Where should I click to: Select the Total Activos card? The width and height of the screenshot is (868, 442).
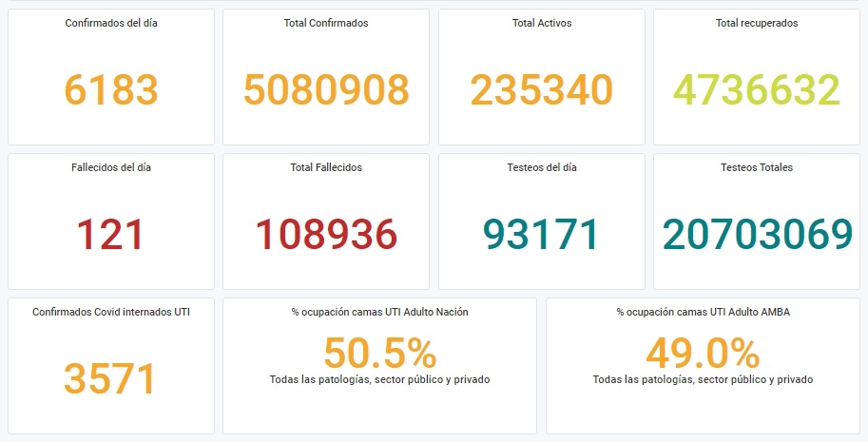(x=541, y=77)
